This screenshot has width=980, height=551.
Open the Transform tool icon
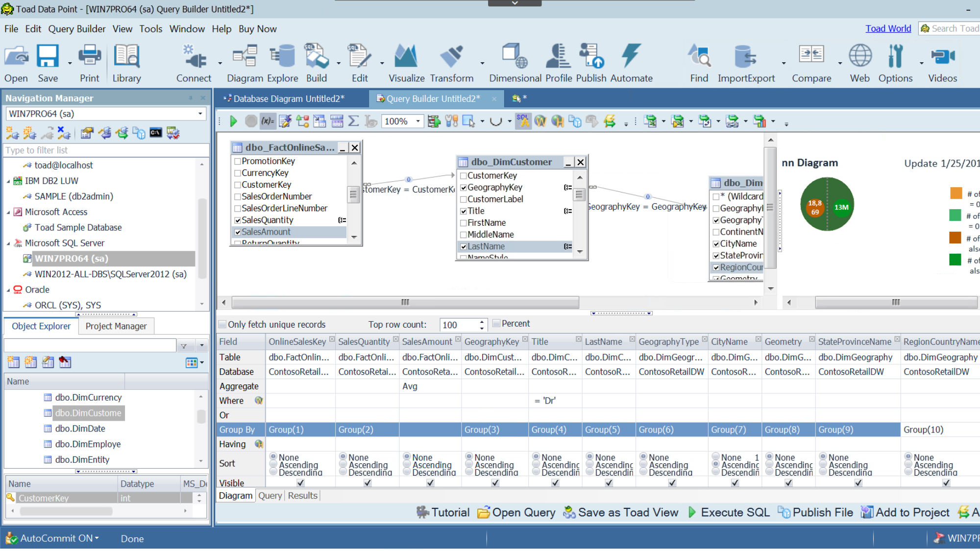click(451, 56)
